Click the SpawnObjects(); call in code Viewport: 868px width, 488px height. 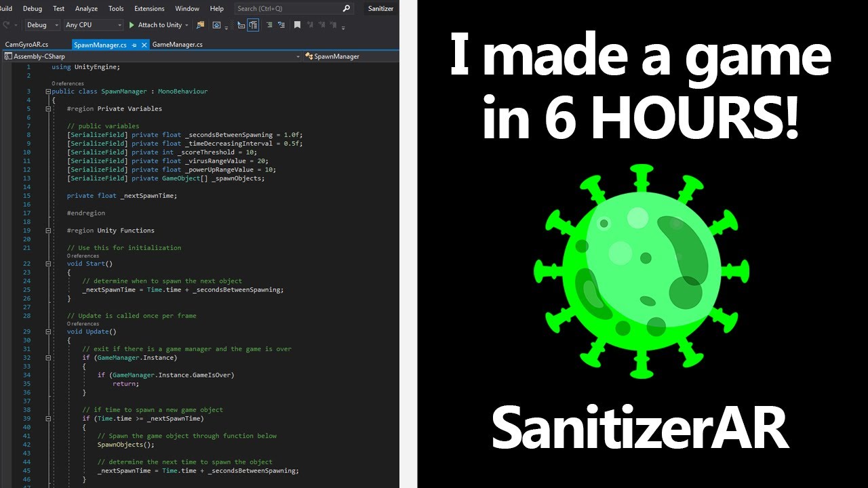click(125, 445)
